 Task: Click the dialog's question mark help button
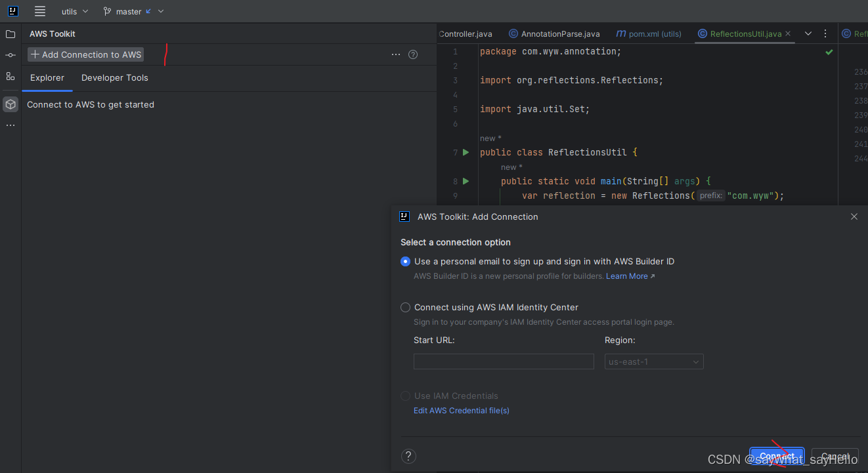(408, 456)
